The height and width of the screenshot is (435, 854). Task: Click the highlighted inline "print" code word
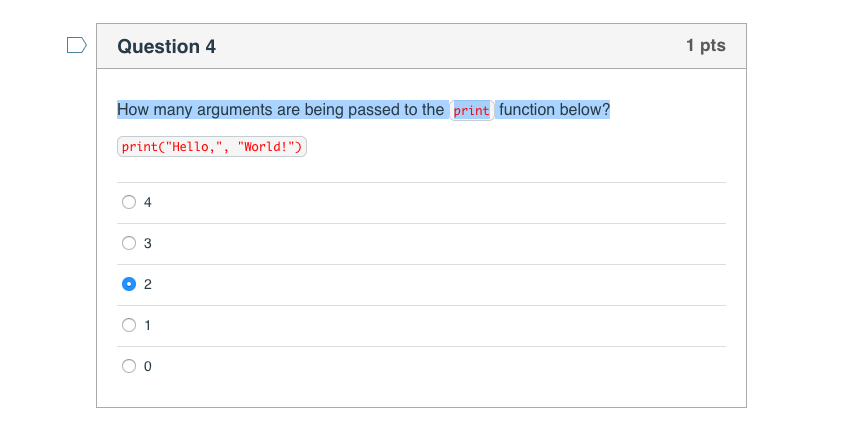pos(472,111)
